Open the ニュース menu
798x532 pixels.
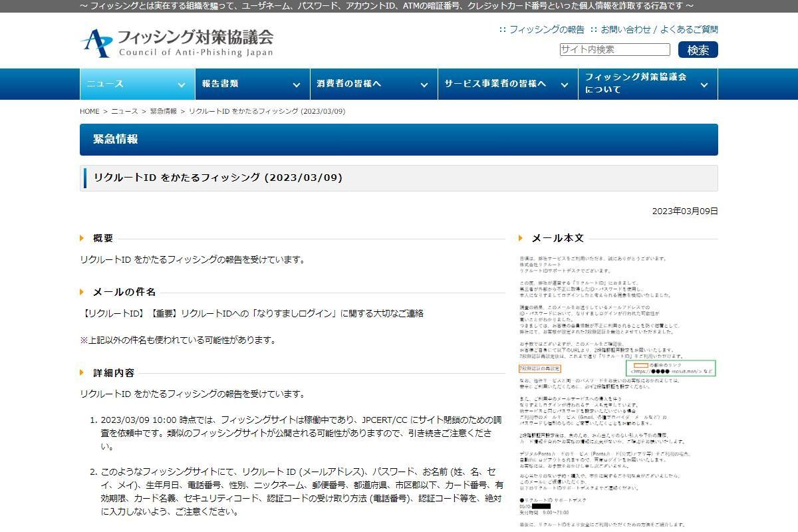(x=138, y=84)
